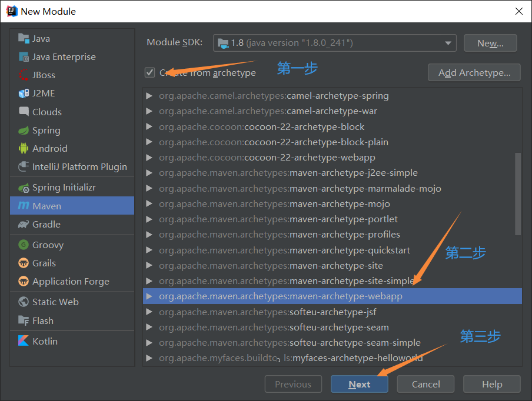Click the Grails orange icon

click(24, 263)
